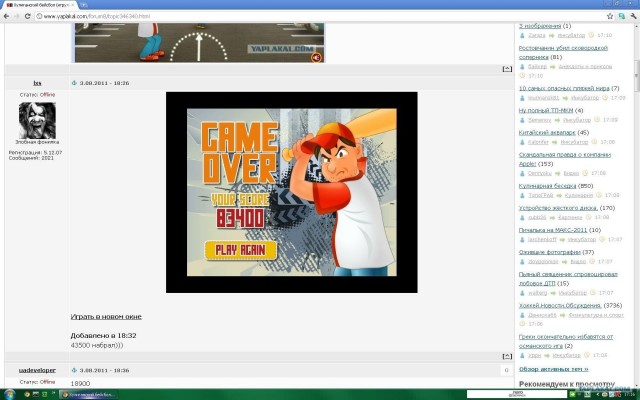The height and width of the screenshot is (400, 640).
Task: Click the green arrow under the Ожившие фотографии topic
Action: tap(564, 262)
